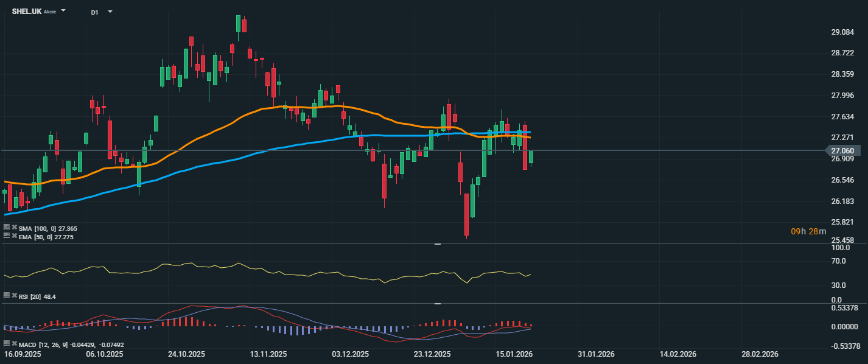Click the SHEL.UK instrument name
Screen dimensions: 868x364
coord(27,12)
